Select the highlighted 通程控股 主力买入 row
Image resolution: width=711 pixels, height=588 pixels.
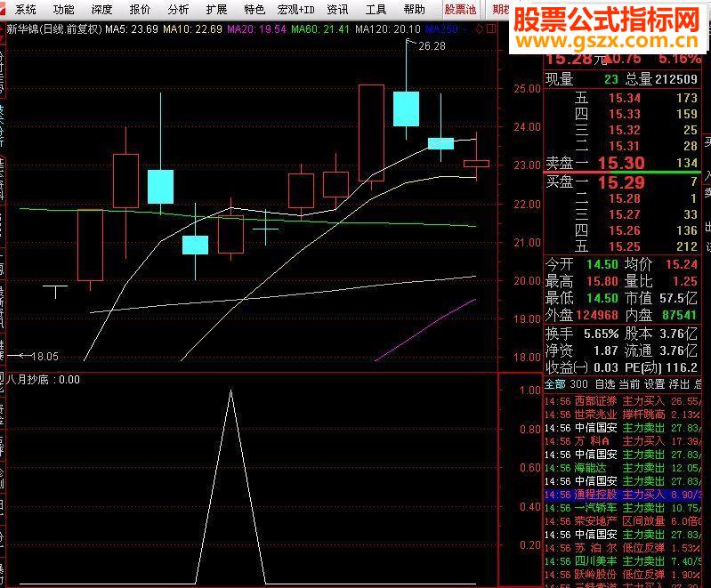point(623,495)
